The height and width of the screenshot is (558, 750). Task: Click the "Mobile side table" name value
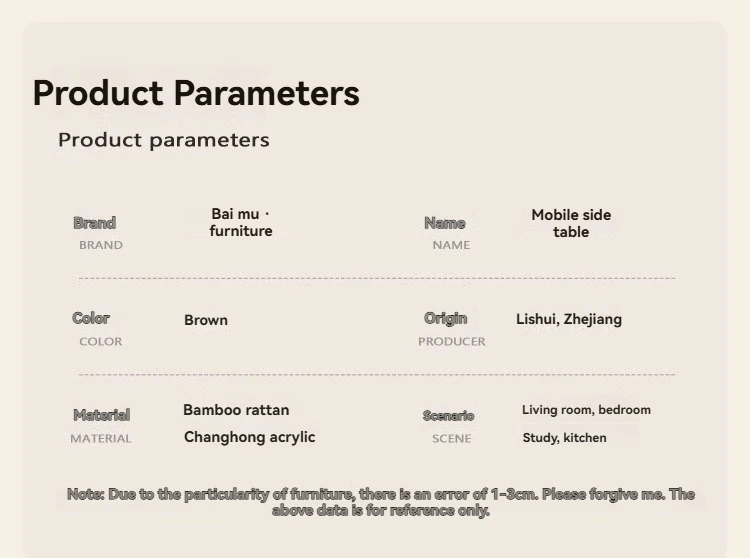pos(571,223)
